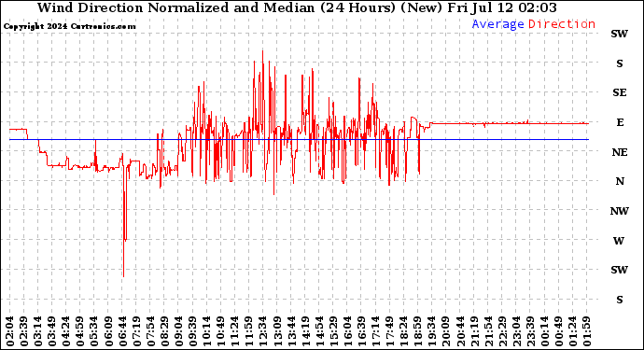The height and width of the screenshot is (350, 644).
Task: Click the 22:29 time label
Action: pos(502,331)
